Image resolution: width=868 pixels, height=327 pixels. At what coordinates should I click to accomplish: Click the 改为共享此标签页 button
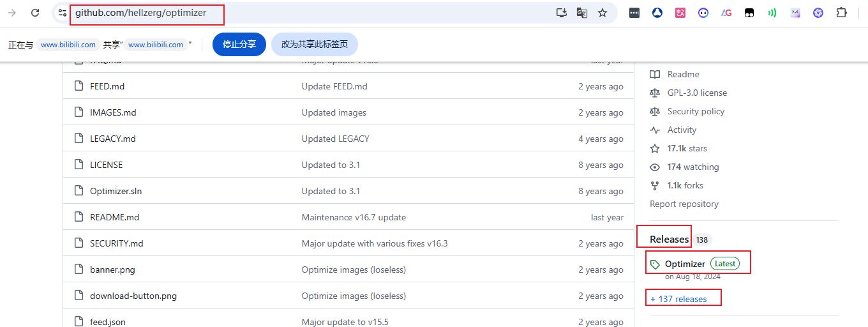315,45
